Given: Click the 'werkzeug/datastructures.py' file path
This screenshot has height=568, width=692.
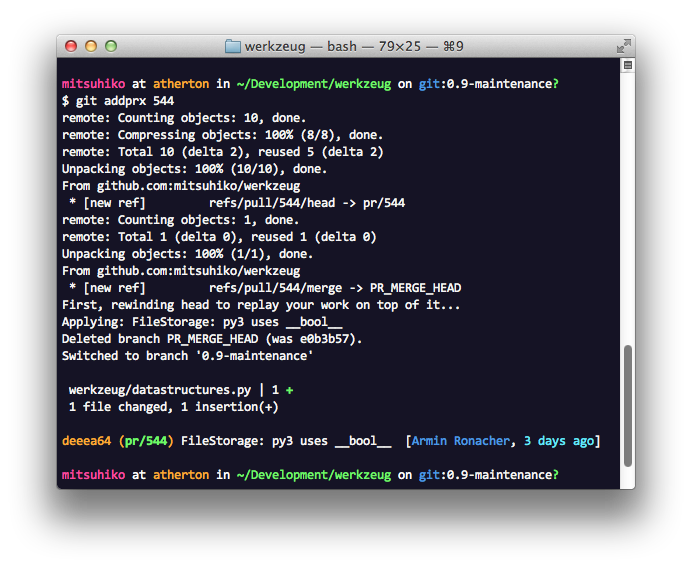Looking at the screenshot, I should coord(160,390).
